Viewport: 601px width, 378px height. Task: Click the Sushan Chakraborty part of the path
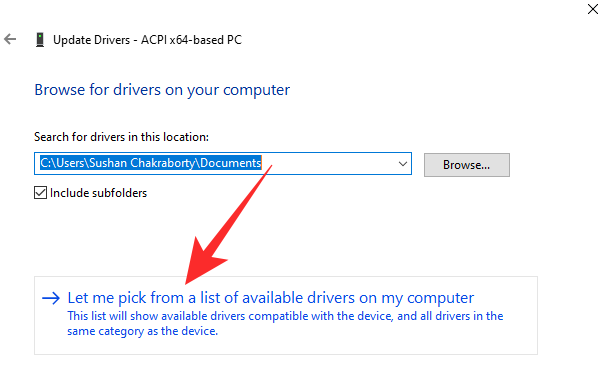[142, 163]
